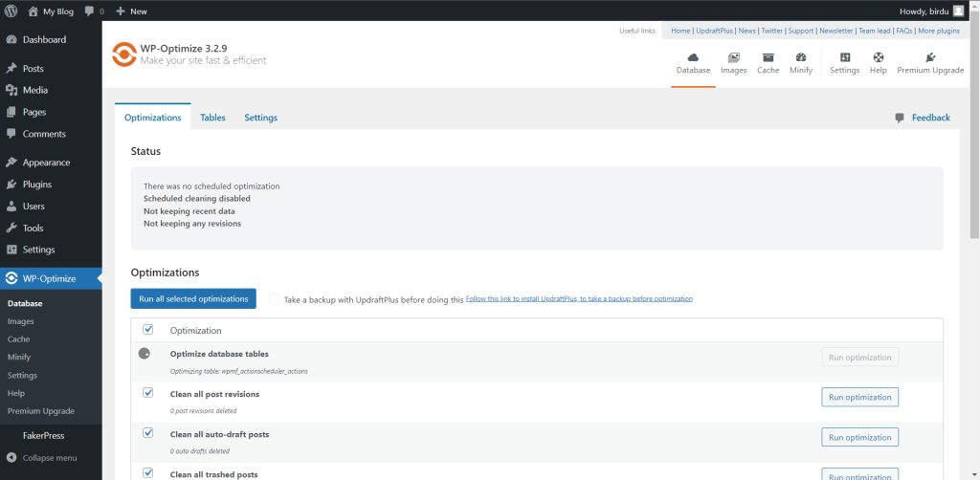Click the Optimize database tables spinner
The height and width of the screenshot is (480, 980).
click(x=145, y=353)
